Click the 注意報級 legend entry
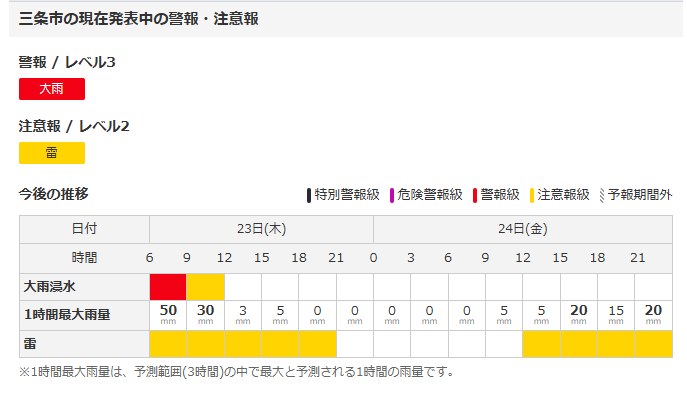Viewport: 687px width, 395px height. 560,195
